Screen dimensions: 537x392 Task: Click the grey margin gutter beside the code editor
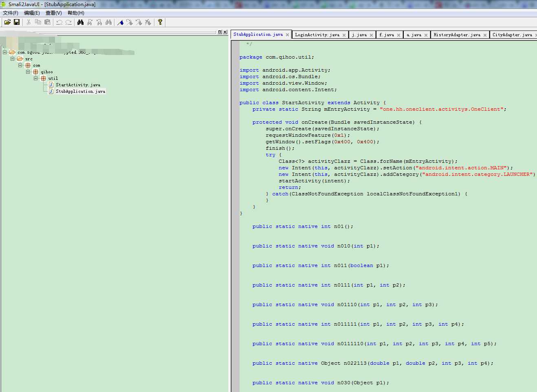click(x=235, y=216)
